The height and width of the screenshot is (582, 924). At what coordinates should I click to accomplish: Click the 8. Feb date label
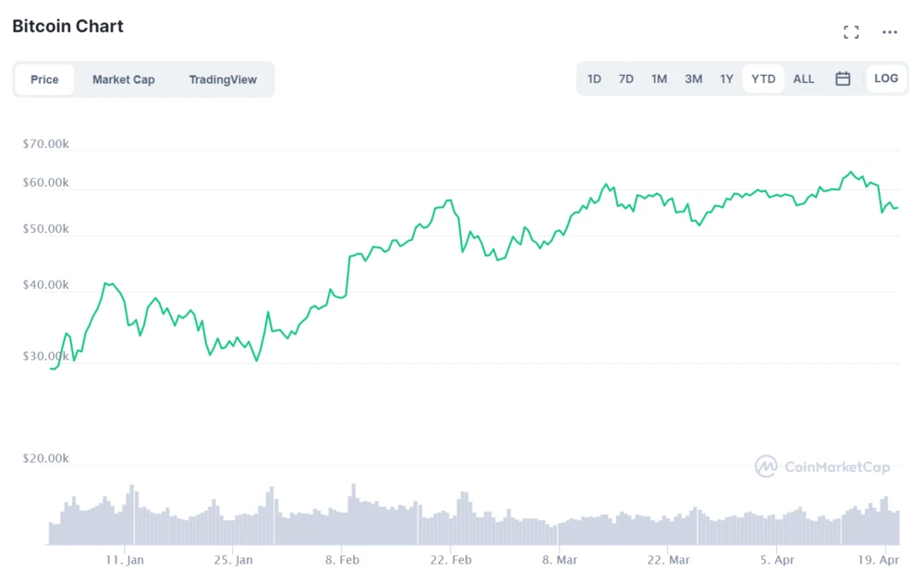343,560
